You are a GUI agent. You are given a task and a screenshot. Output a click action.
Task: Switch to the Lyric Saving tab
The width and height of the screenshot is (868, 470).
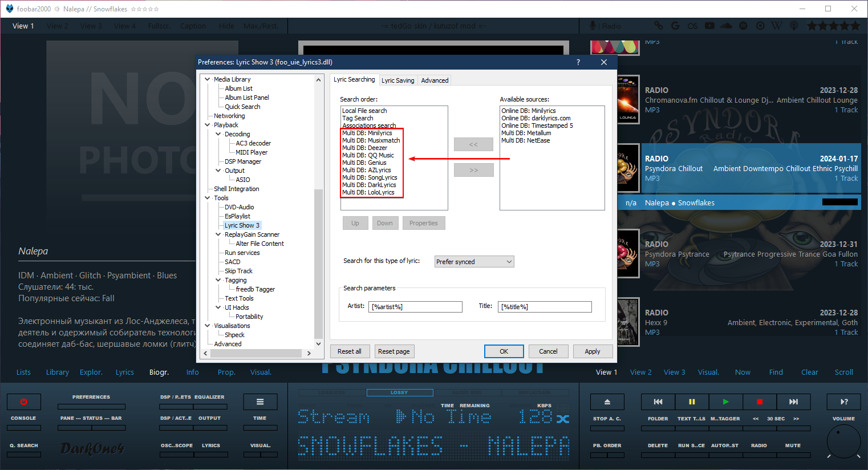tap(398, 80)
